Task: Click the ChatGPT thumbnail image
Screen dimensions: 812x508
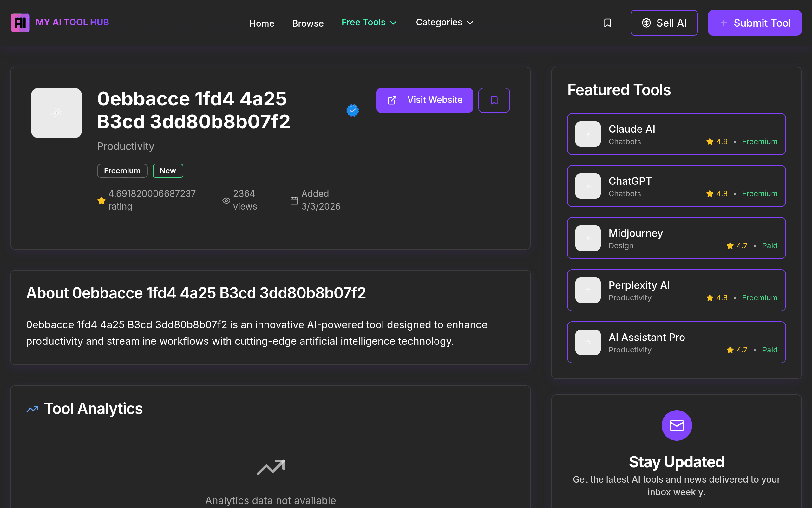Action: [588, 186]
